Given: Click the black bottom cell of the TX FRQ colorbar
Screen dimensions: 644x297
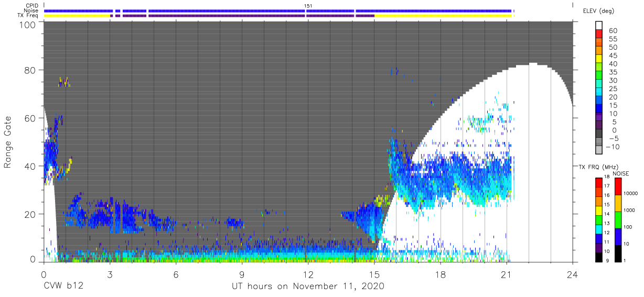Looking at the screenshot, I should tap(599, 258).
